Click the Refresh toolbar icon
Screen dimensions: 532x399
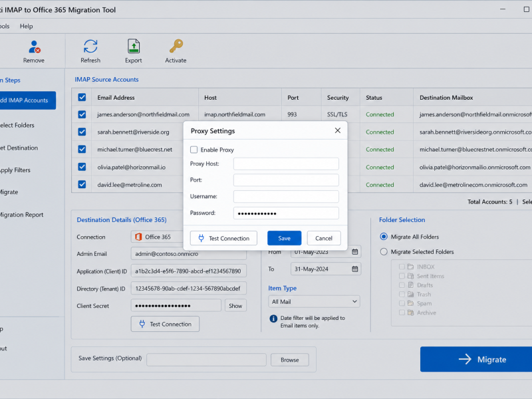[90, 47]
